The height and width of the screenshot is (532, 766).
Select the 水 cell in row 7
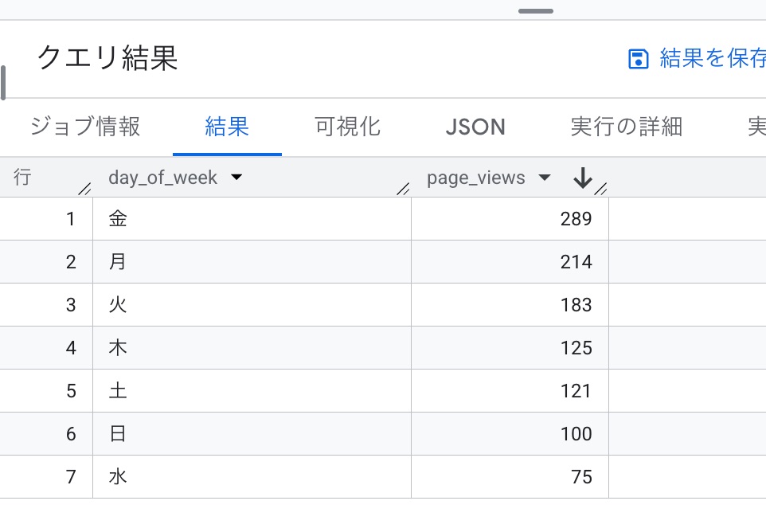click(x=118, y=477)
